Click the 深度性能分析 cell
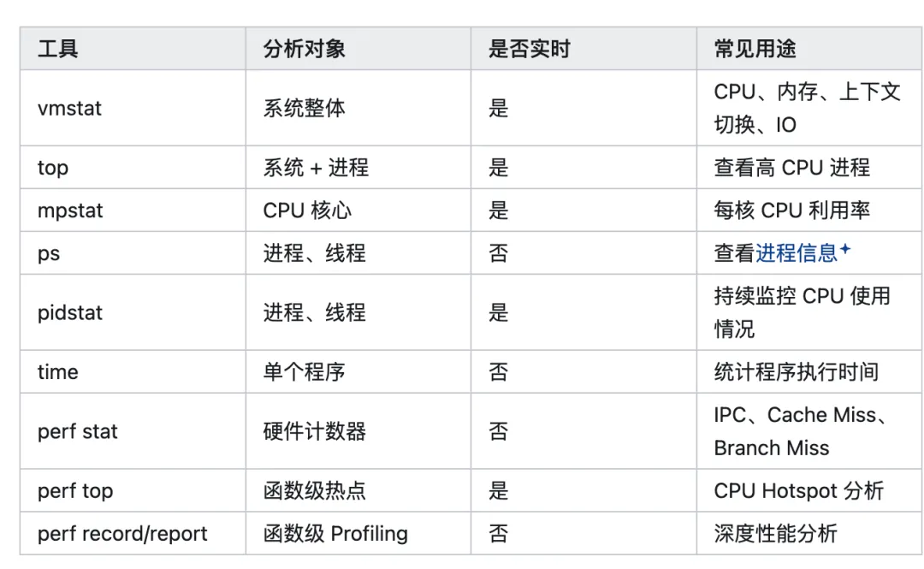The width and height of the screenshot is (924, 569). pos(810,534)
